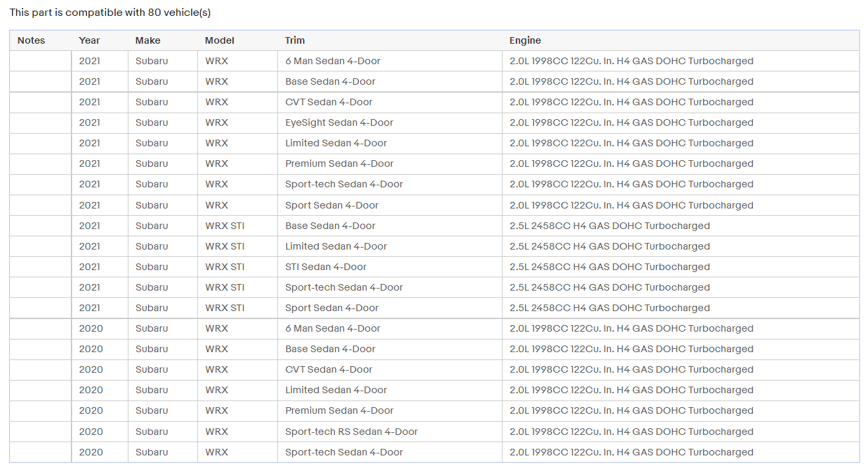Image resolution: width=868 pixels, height=468 pixels.
Task: Click the 2020 WRX CVT Sedan trim cell
Action: pyautogui.click(x=390, y=369)
